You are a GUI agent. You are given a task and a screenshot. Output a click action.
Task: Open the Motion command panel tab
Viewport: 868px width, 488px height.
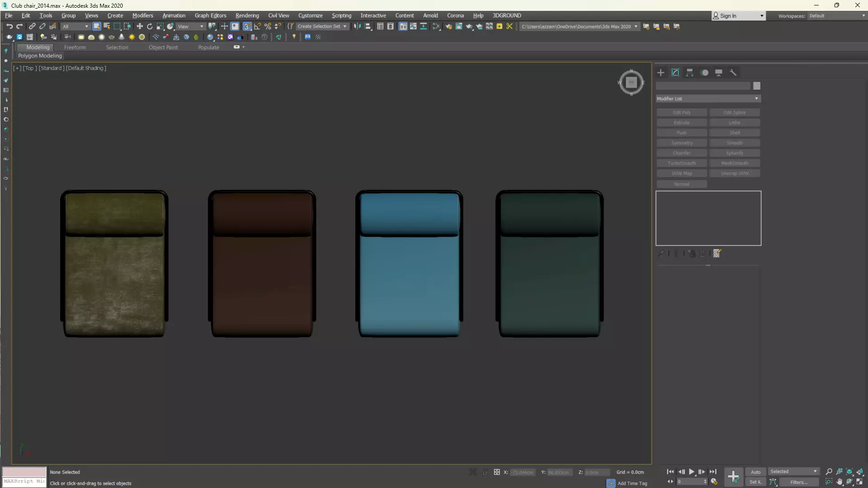(705, 72)
